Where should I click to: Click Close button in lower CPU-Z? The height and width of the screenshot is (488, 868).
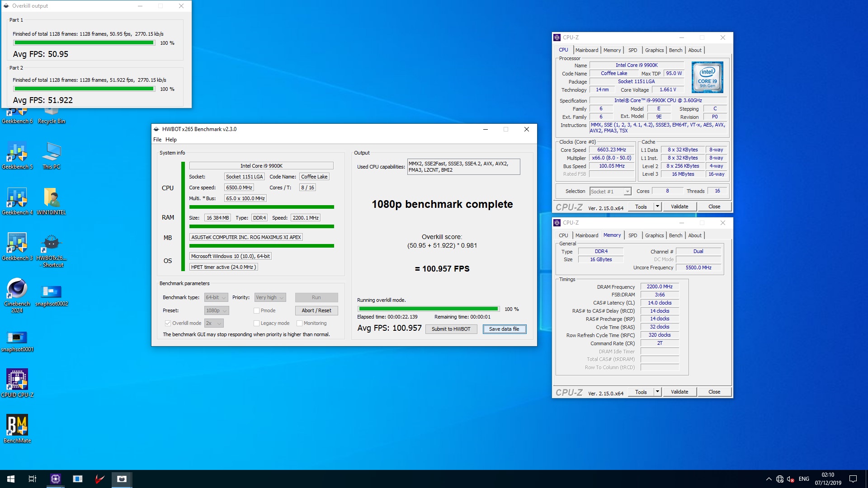(x=714, y=392)
